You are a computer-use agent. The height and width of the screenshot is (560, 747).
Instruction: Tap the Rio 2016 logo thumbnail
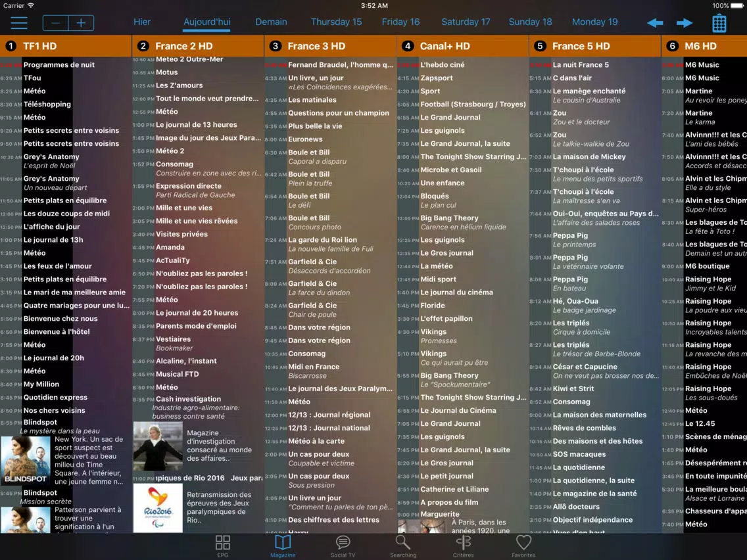click(x=158, y=508)
